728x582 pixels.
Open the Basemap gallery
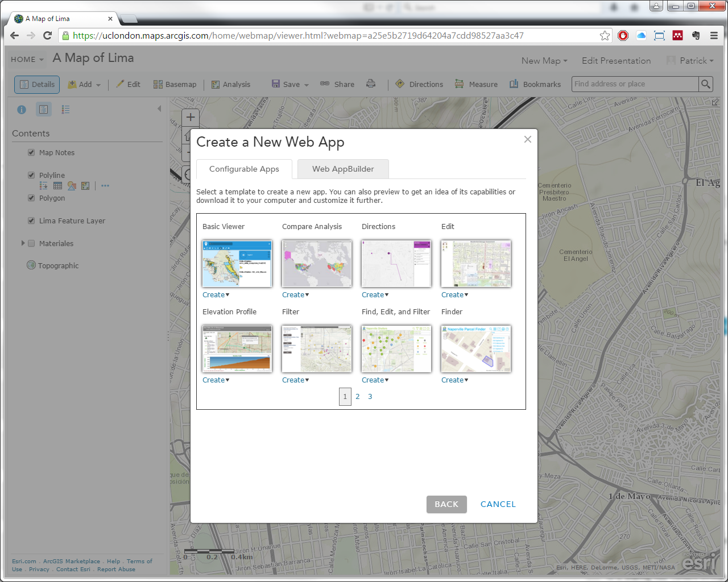pyautogui.click(x=175, y=84)
